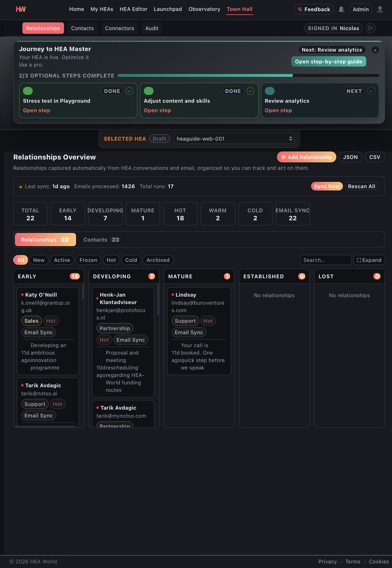Open the Cookies footer link

379,562
